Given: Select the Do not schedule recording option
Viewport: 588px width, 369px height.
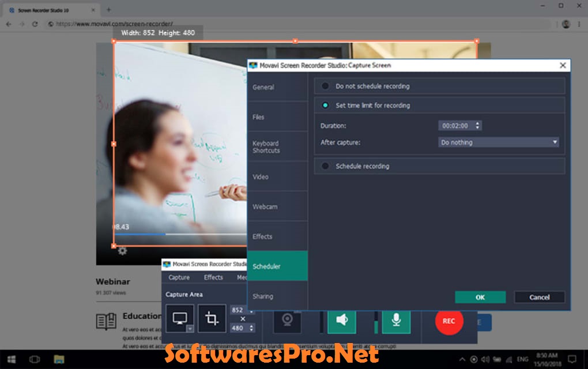Looking at the screenshot, I should (325, 86).
